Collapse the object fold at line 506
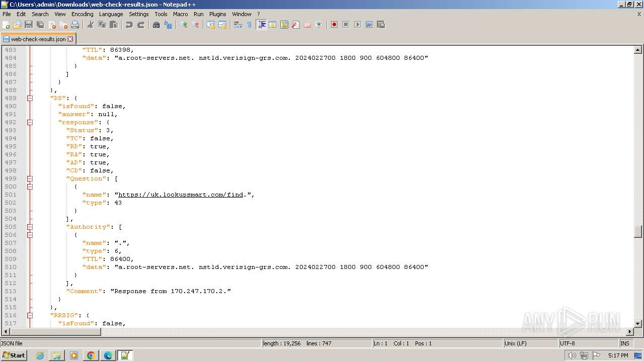 (30, 235)
